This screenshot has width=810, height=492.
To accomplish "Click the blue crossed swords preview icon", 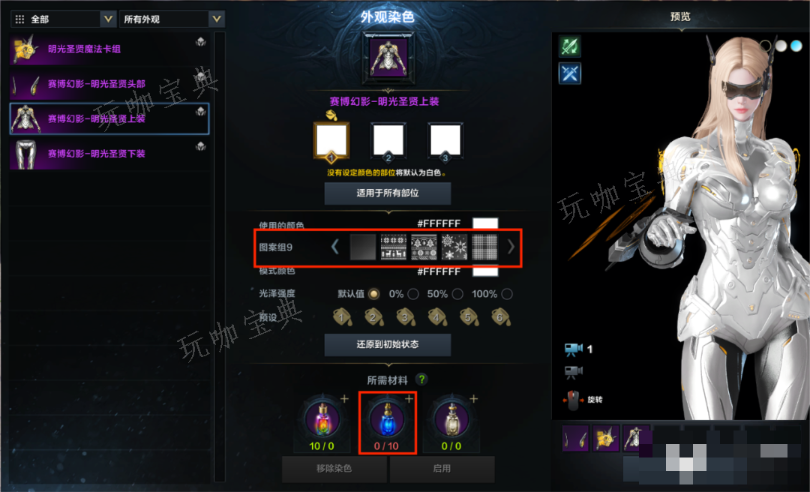I will (x=569, y=73).
